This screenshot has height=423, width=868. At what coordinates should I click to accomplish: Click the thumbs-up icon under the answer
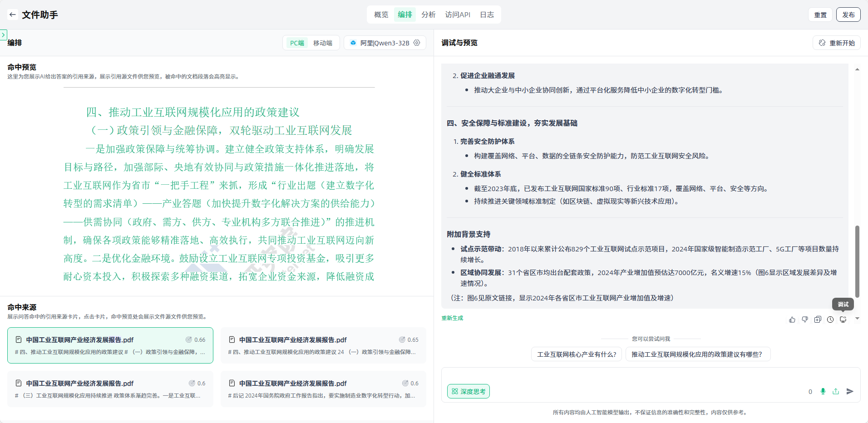pos(792,320)
